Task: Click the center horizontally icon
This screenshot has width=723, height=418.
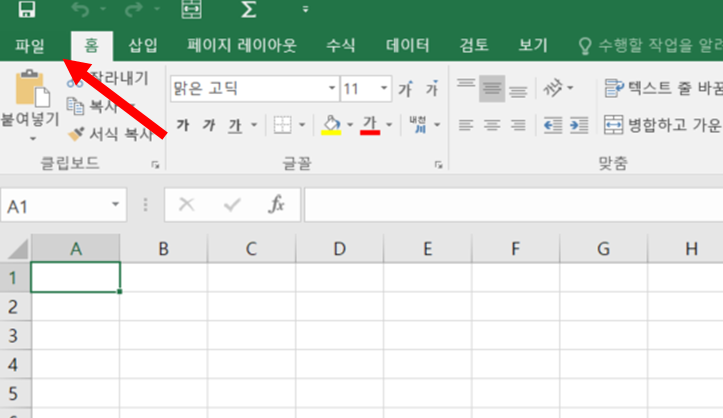Action: pyautogui.click(x=492, y=125)
